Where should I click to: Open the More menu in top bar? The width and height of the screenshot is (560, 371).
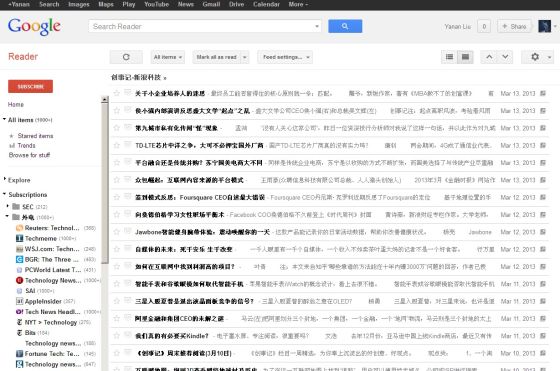tap(298, 4)
